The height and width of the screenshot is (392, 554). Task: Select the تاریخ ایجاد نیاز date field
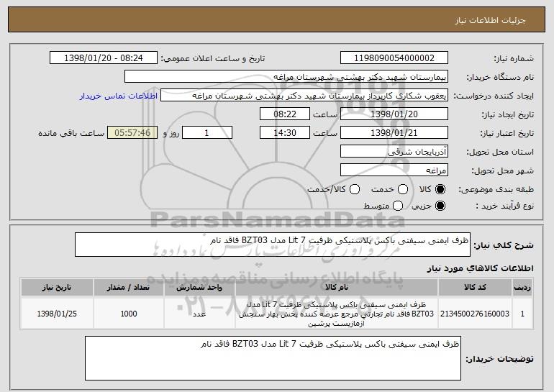pos(393,114)
